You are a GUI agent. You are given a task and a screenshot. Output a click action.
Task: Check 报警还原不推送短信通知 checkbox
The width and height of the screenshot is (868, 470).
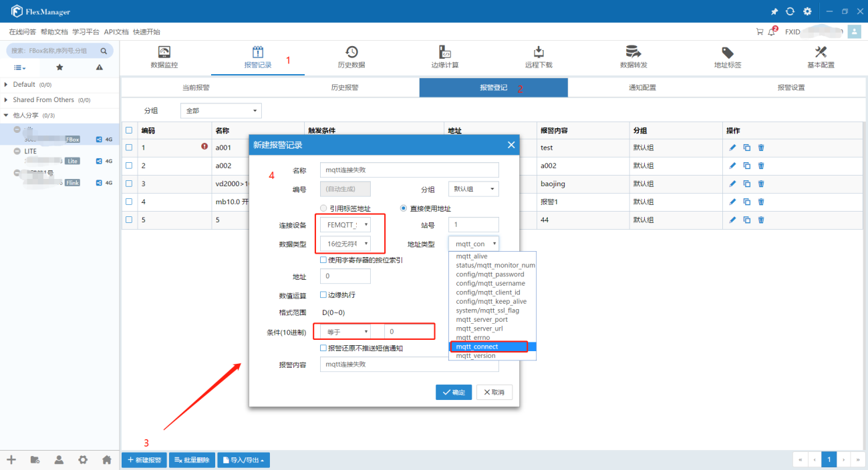pos(324,348)
